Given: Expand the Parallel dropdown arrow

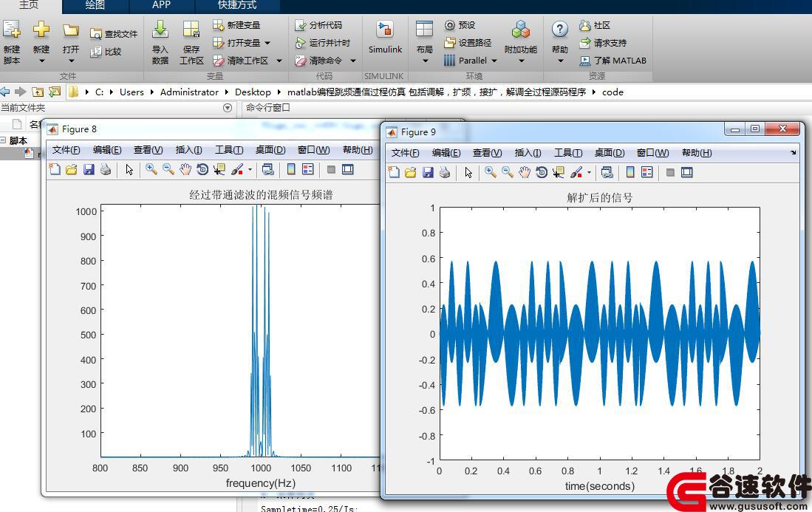Looking at the screenshot, I should pos(494,61).
